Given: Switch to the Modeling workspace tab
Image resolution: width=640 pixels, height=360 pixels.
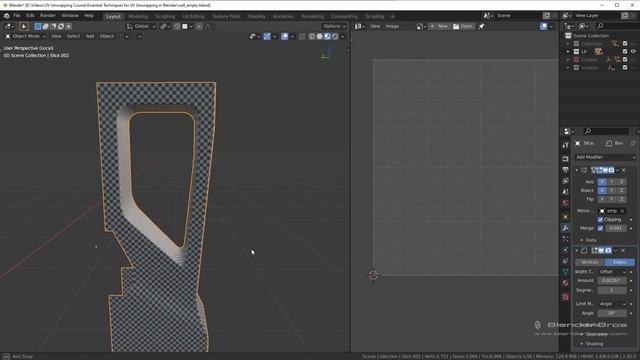Looking at the screenshot, I should (138, 16).
